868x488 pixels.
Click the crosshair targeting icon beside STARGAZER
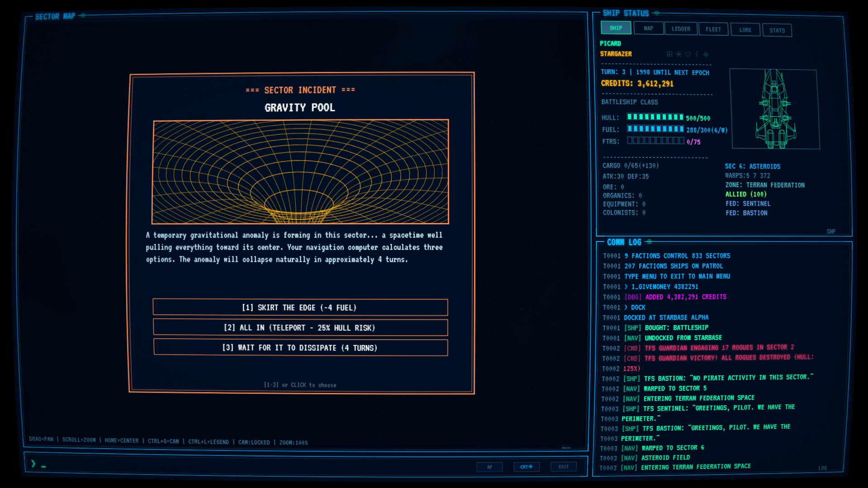click(x=706, y=54)
